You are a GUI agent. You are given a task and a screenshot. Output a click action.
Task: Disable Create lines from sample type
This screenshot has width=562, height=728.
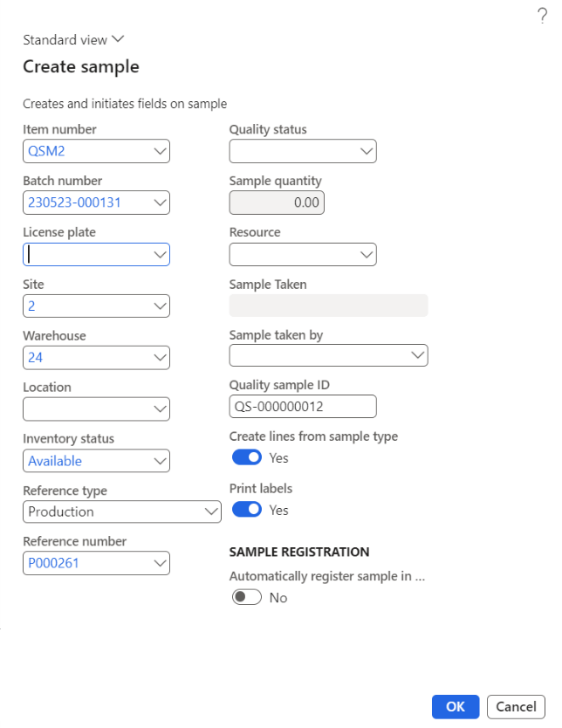(246, 457)
